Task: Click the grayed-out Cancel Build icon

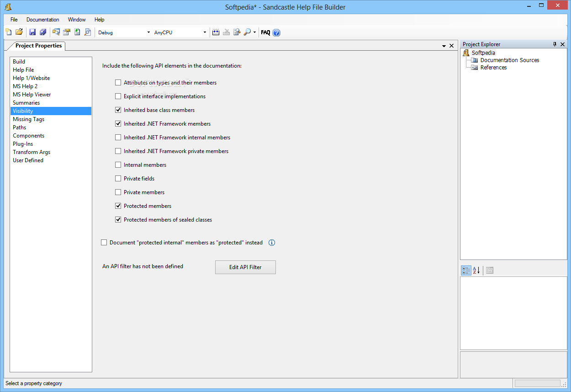Action: 226,32
